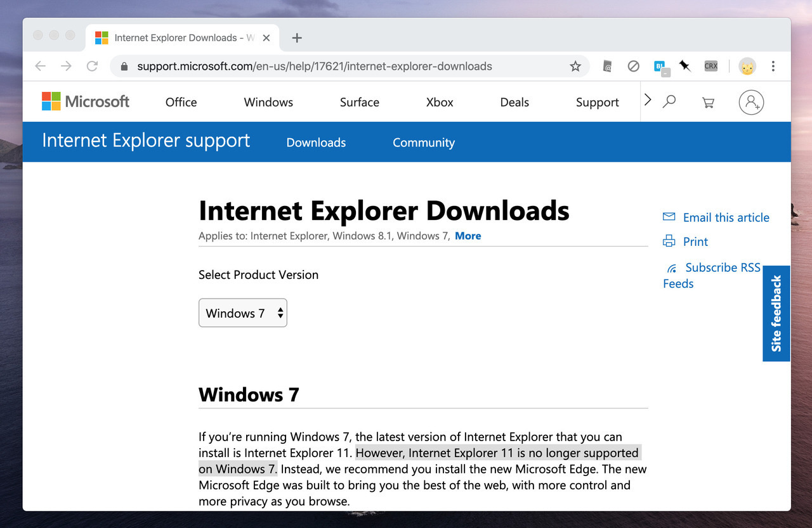This screenshot has width=812, height=528.
Task: Open a new browser tab
Action: [x=296, y=37]
